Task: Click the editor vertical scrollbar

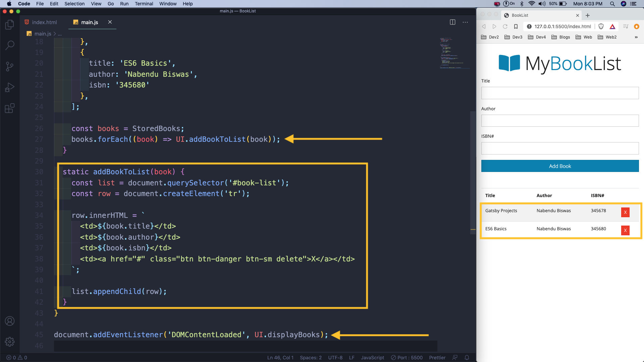Action: click(473, 173)
